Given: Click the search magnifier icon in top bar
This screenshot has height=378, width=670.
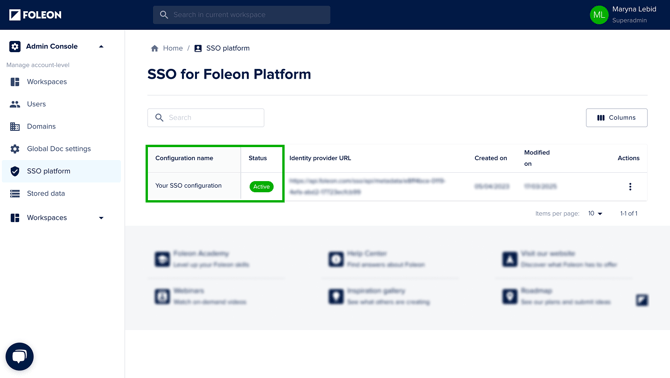Looking at the screenshot, I should coord(164,15).
